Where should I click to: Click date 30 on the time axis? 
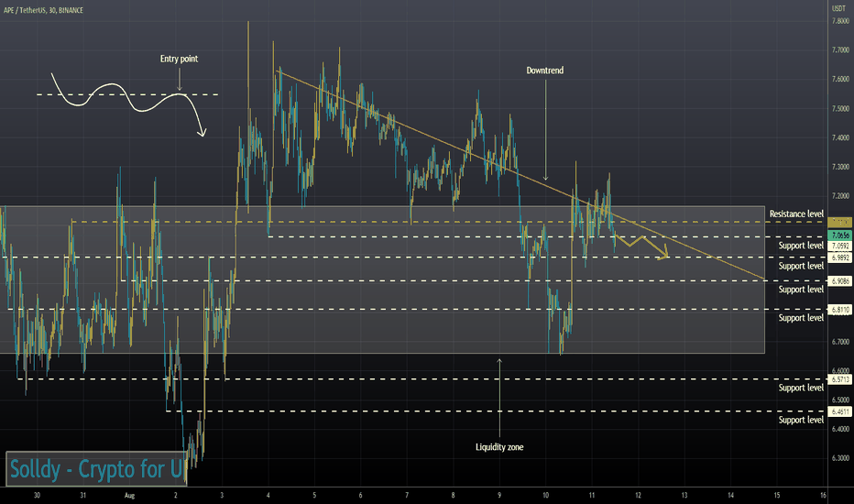point(37,495)
